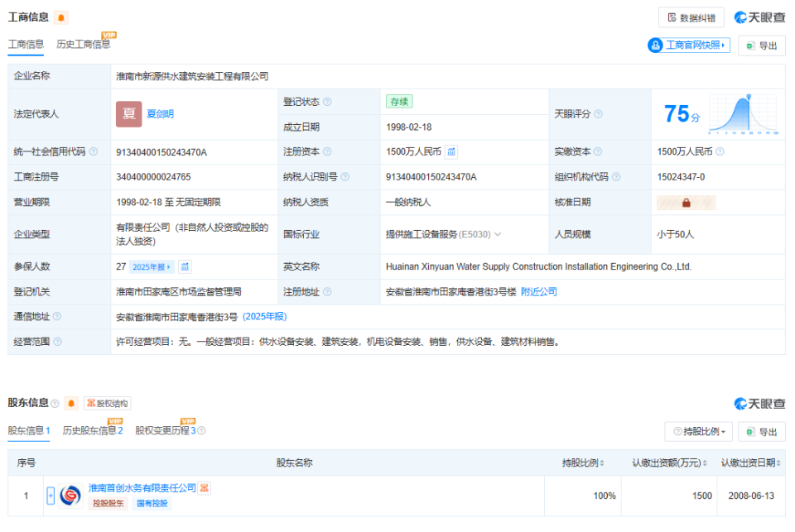
Task: Select the credit code 91340400150243470A under 统一社会信用代码
Action: click(x=161, y=152)
